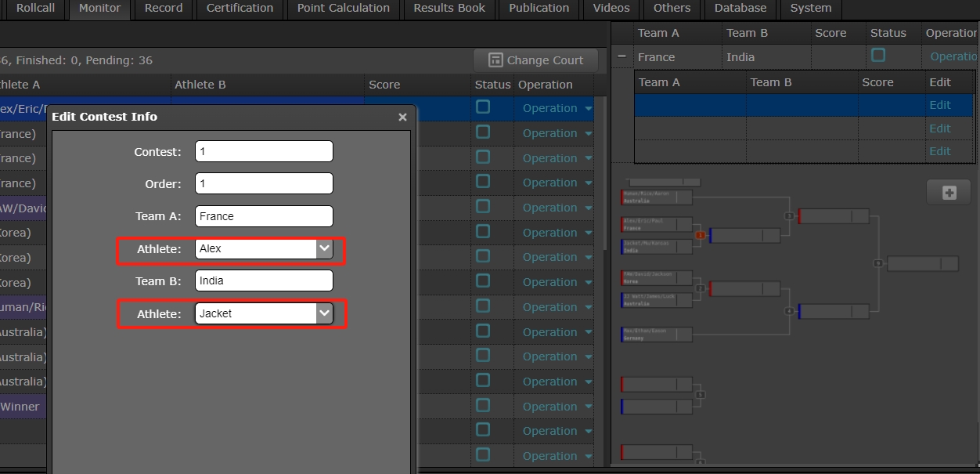Select the orange match 1 badge in bracket
Image resolution: width=980 pixels, height=474 pixels.
[701, 235]
